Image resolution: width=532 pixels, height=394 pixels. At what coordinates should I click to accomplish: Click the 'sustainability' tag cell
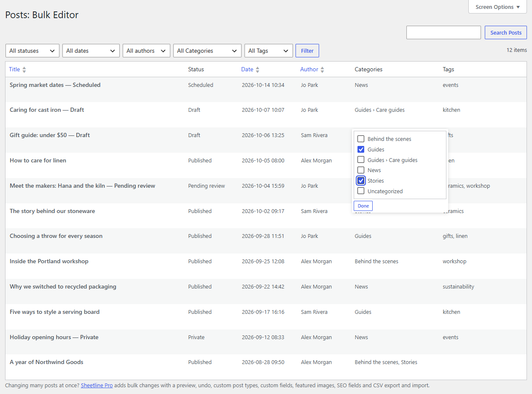coord(458,286)
